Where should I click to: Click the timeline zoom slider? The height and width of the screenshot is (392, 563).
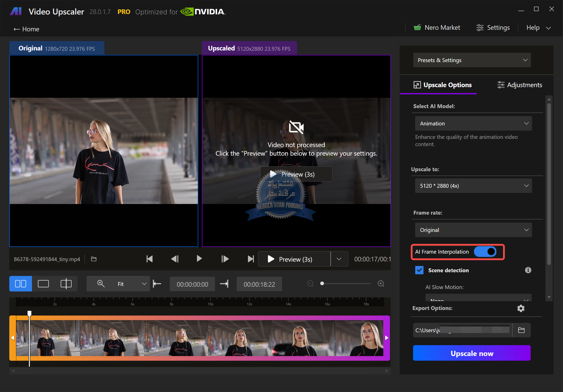point(346,284)
